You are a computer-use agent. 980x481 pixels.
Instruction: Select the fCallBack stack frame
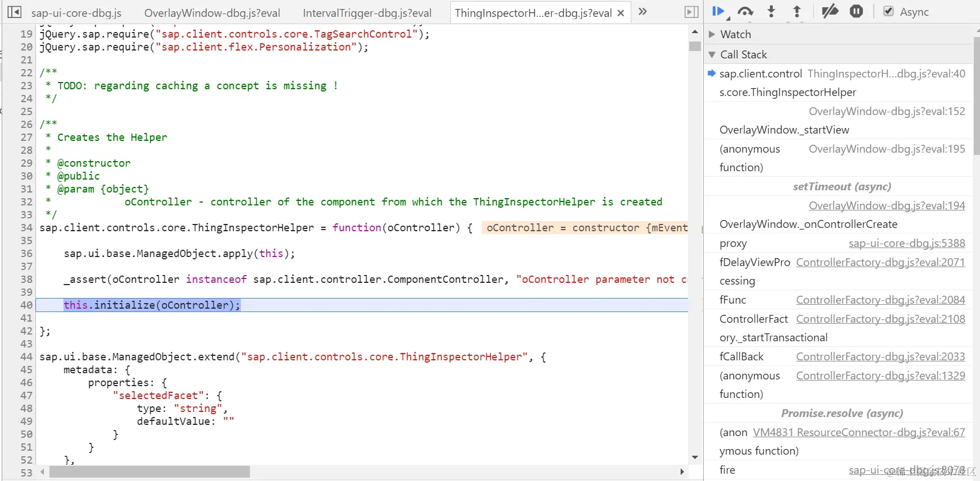tap(741, 356)
